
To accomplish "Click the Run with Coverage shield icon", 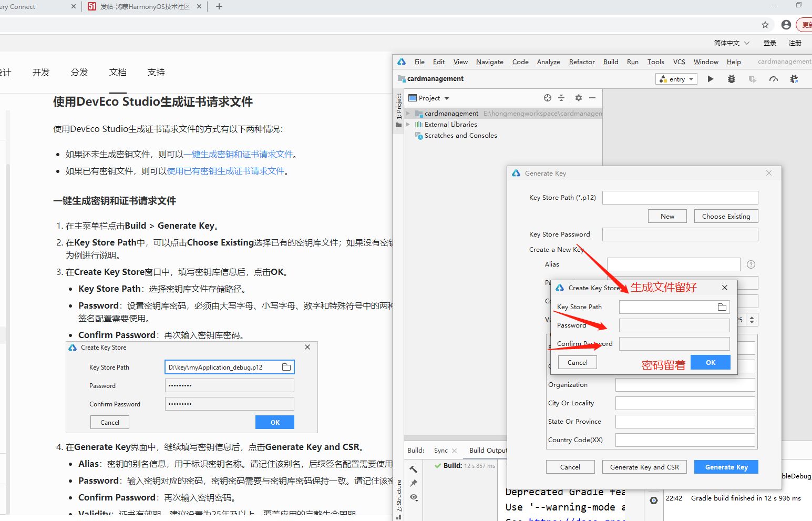I will point(753,79).
